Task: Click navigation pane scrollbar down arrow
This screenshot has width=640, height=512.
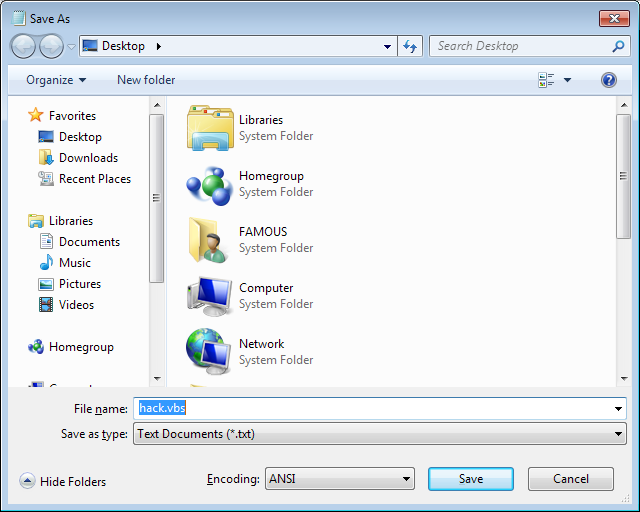Action: pyautogui.click(x=157, y=378)
